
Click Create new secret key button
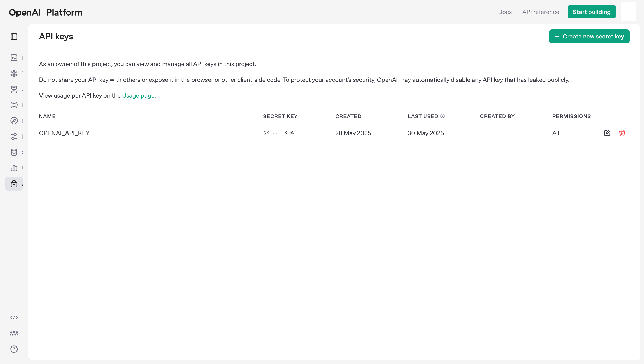(x=589, y=37)
